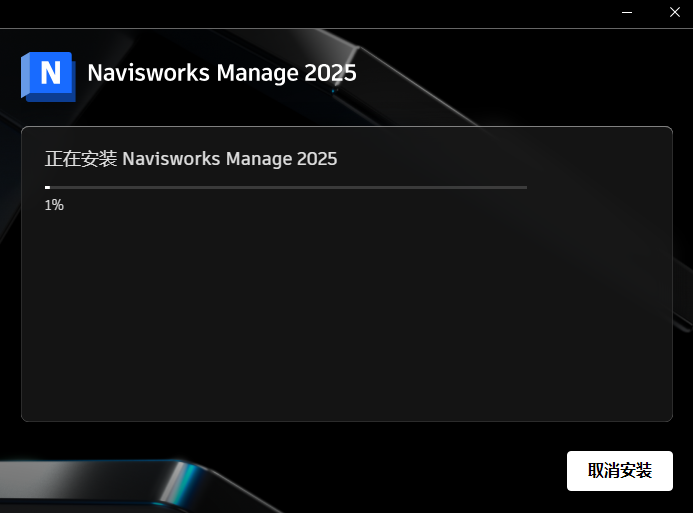The height and width of the screenshot is (513, 693).
Task: Click the word Manage in status heading
Action: click(x=257, y=158)
